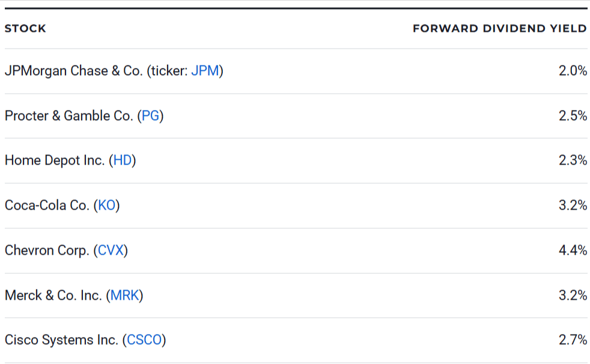This screenshot has height=364, width=590.
Task: Follow the KO ticker link
Action: (107, 205)
